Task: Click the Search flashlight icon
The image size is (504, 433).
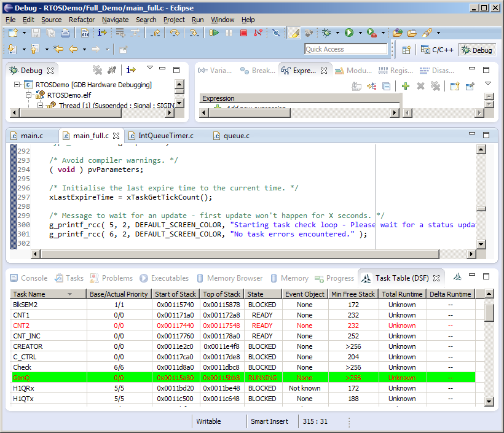Action: coord(427,33)
